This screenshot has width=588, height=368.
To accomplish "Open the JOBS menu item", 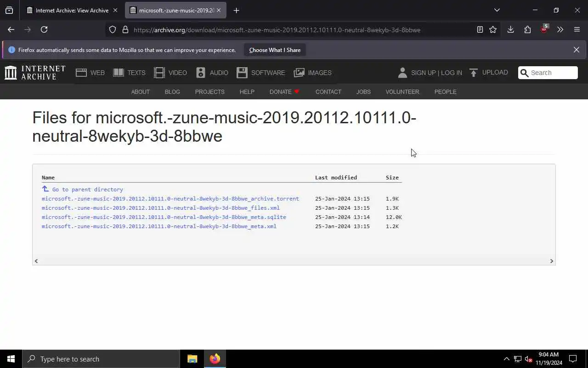I will coord(363,92).
